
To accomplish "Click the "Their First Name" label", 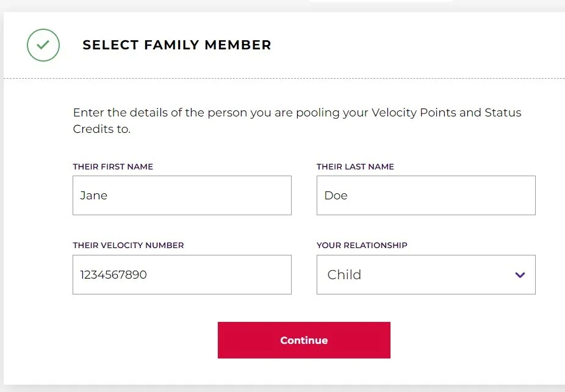I will [x=113, y=166].
